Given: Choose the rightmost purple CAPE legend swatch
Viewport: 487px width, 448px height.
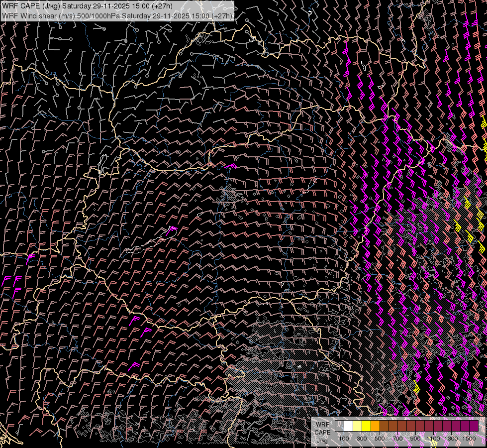Looking at the screenshot, I should point(474,426).
